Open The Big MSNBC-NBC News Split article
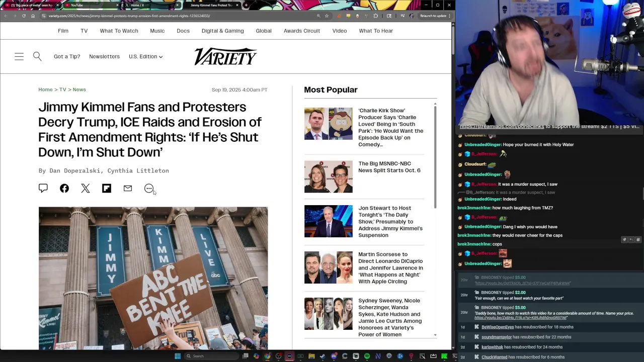 (389, 167)
